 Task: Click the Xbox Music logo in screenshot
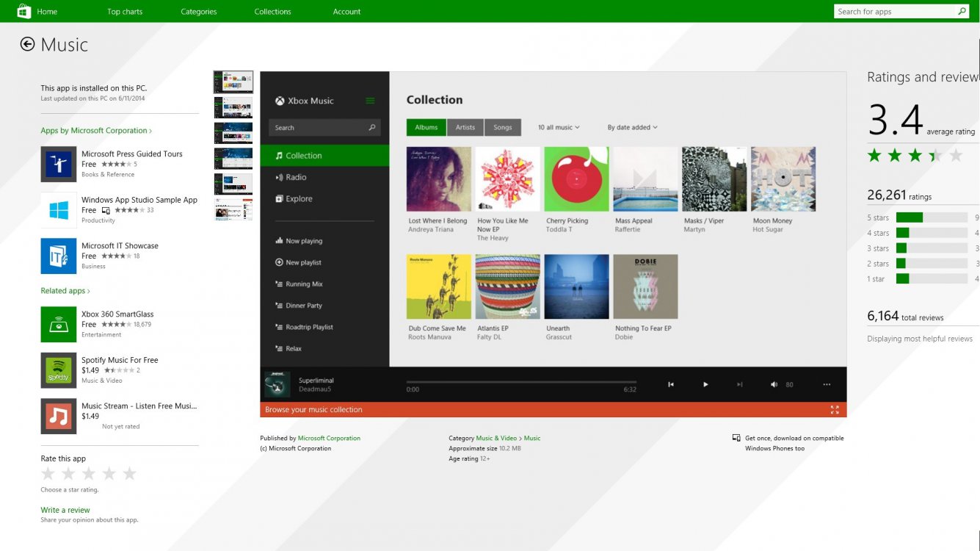pyautogui.click(x=280, y=101)
